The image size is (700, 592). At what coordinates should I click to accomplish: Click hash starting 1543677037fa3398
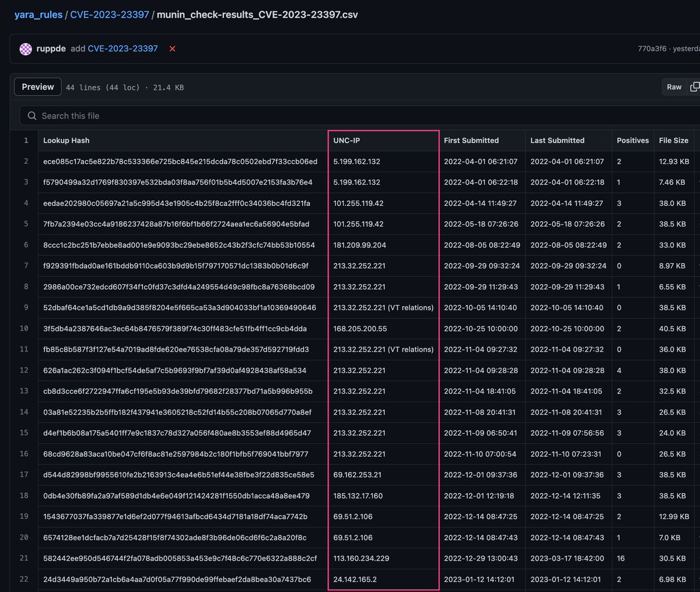click(x=175, y=517)
